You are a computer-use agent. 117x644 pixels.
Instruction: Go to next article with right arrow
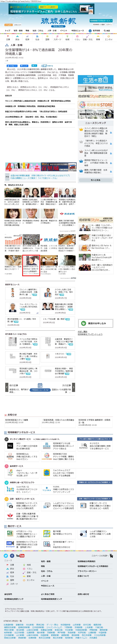73,387
